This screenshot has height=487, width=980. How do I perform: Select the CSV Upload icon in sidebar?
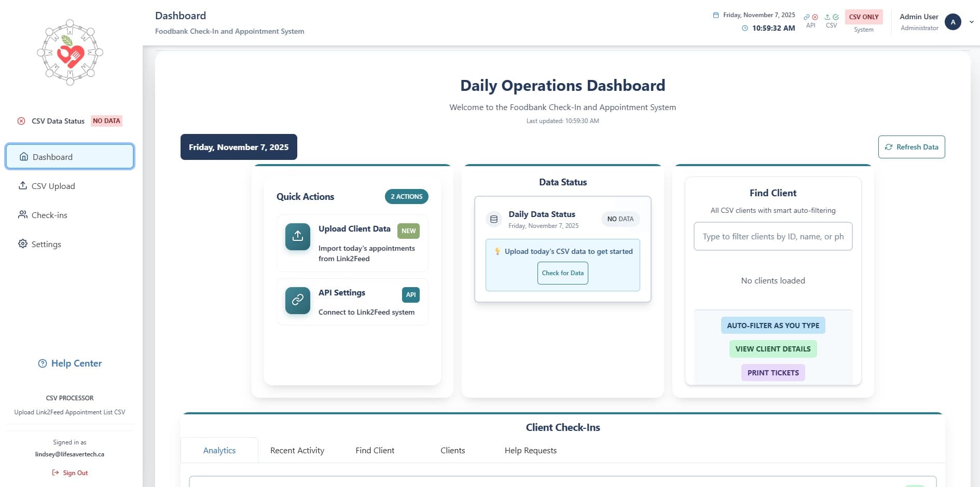pos(23,185)
